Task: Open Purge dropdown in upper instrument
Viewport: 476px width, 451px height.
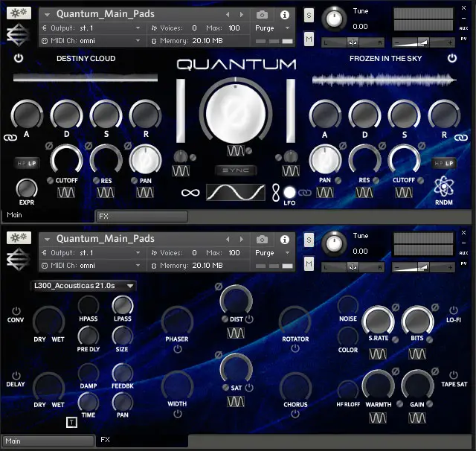Action: [x=272, y=28]
